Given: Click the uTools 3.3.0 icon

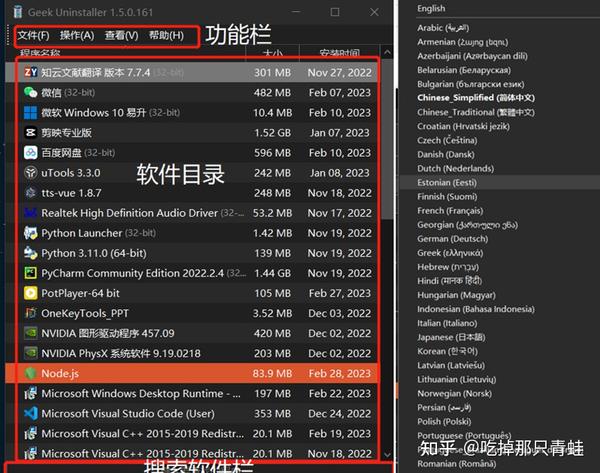Looking at the screenshot, I should click(31, 173).
